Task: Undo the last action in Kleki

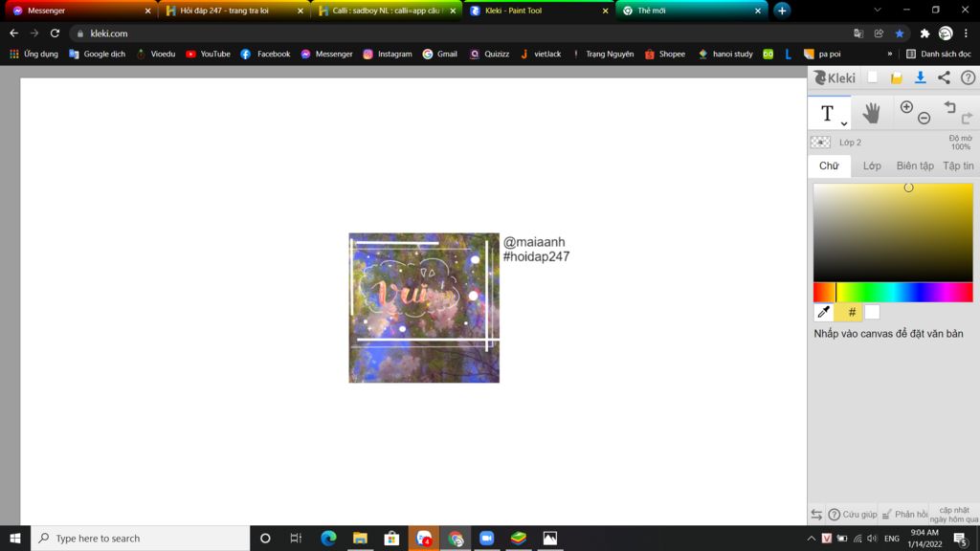Action: 950,107
